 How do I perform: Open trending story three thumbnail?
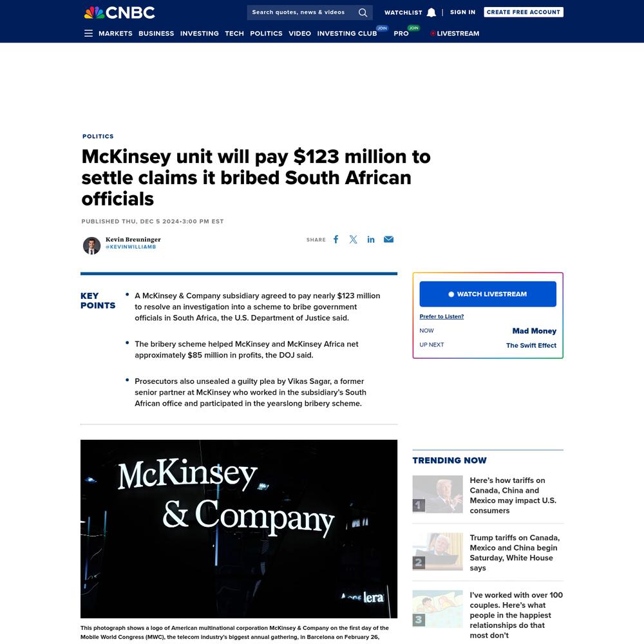tap(437, 609)
